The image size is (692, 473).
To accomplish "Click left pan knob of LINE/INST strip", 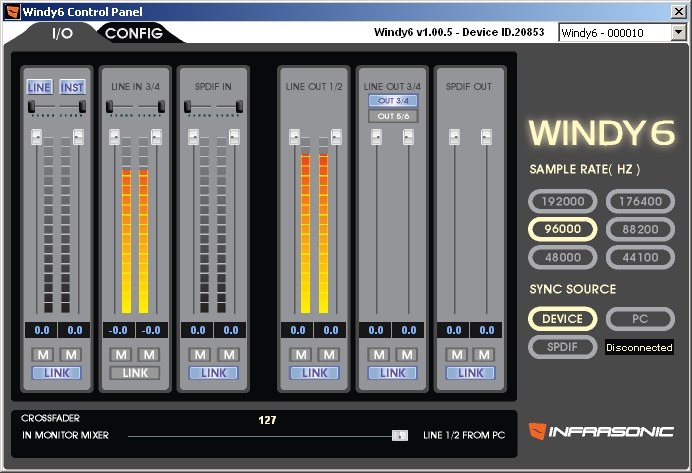I will (31, 106).
